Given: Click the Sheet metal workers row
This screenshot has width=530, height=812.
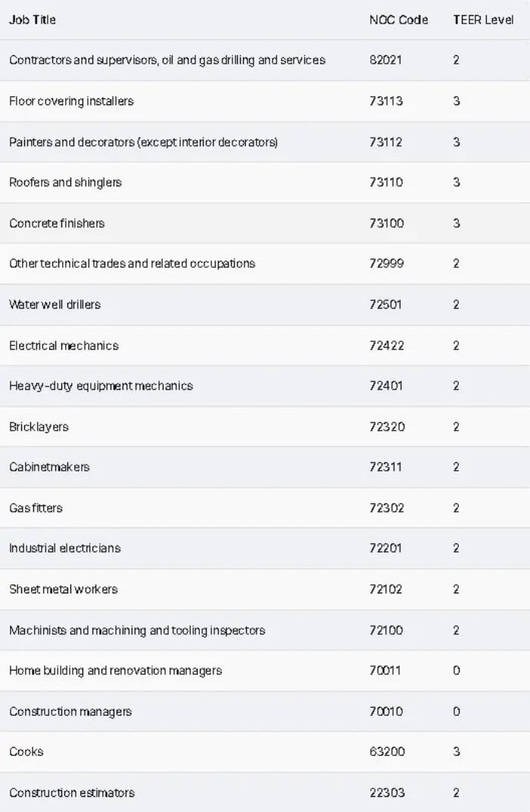Looking at the screenshot, I should tap(63, 589).
